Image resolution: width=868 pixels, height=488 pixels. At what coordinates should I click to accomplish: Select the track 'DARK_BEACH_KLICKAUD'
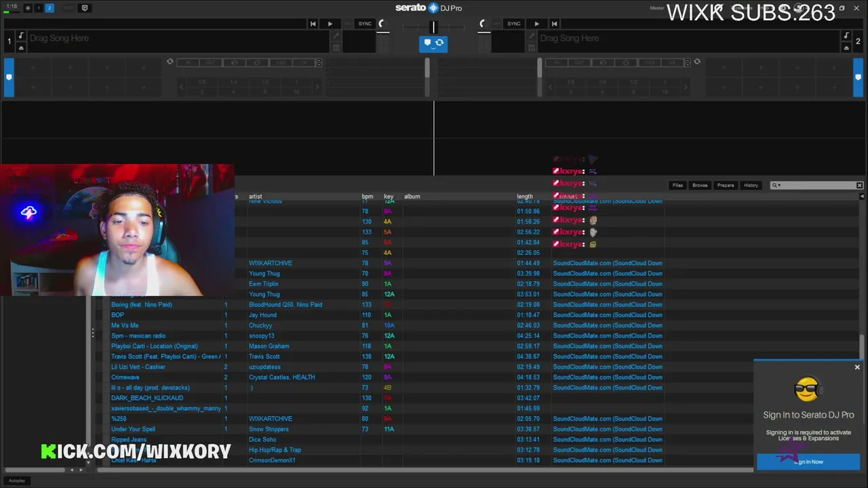[x=147, y=398]
